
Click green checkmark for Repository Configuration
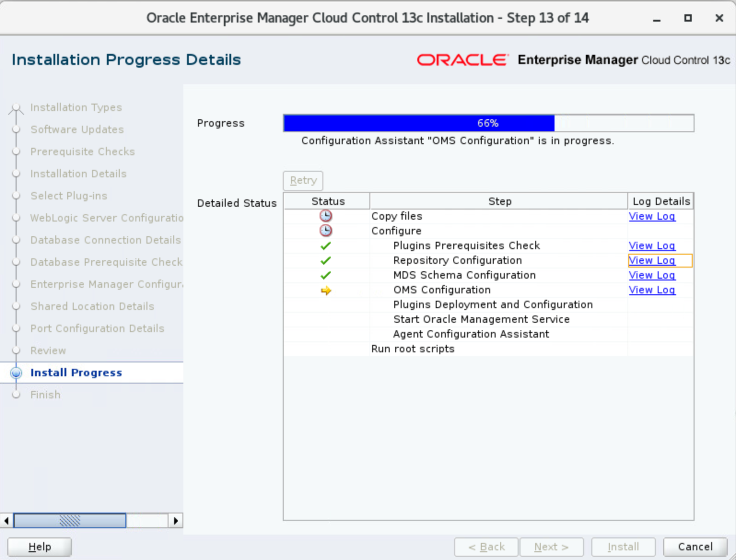pyautogui.click(x=326, y=261)
